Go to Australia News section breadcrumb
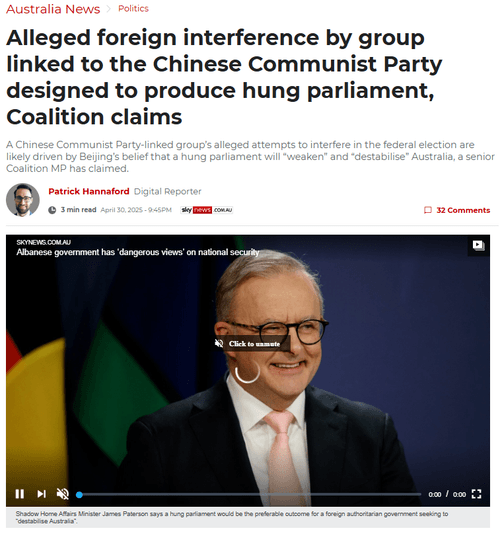The image size is (500, 536). tap(53, 9)
